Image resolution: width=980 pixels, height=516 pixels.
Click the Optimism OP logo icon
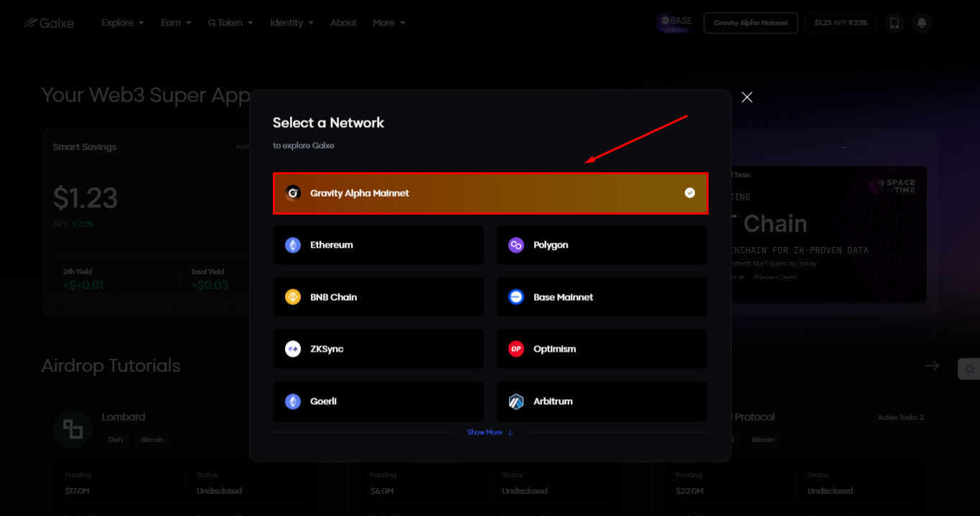[x=516, y=350]
